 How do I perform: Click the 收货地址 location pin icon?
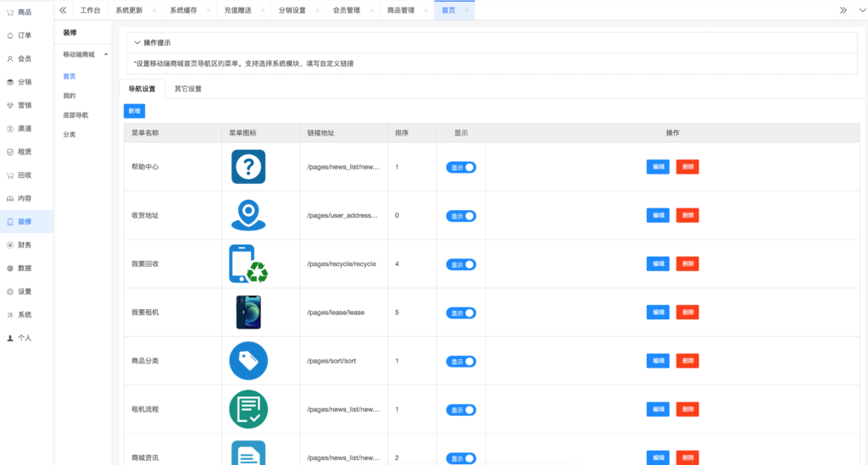coord(248,215)
